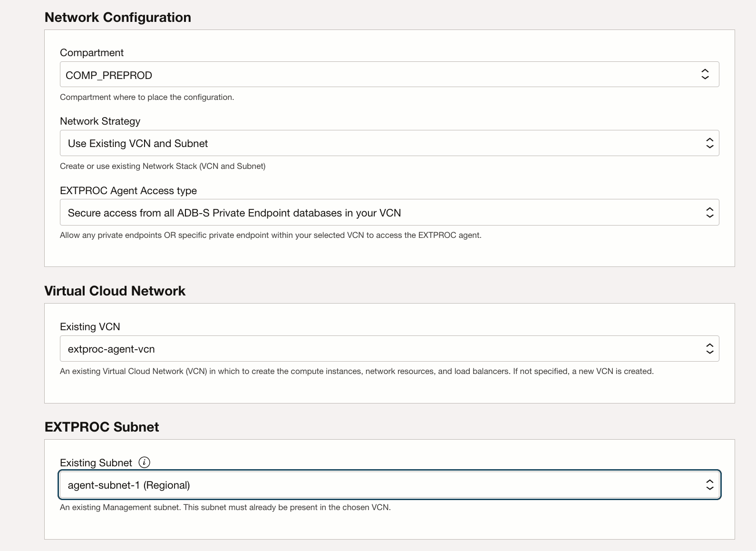Click the 'Virtual Cloud Network' section heading

(x=115, y=291)
